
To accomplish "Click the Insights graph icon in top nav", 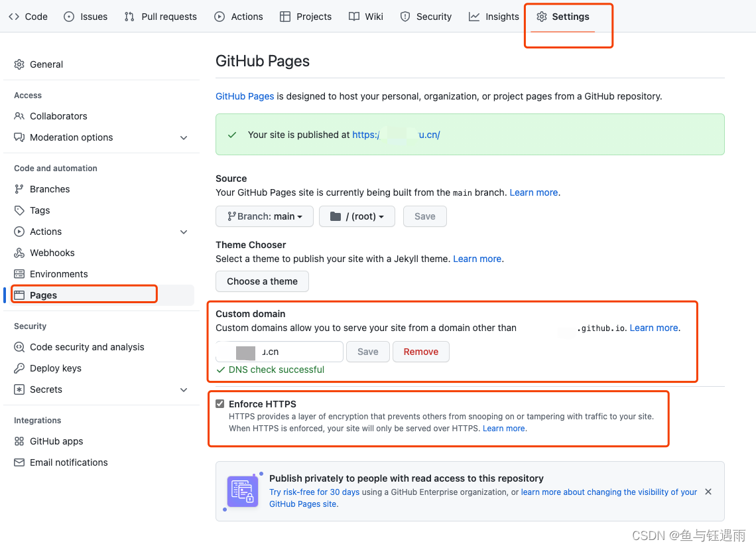I will [x=474, y=17].
